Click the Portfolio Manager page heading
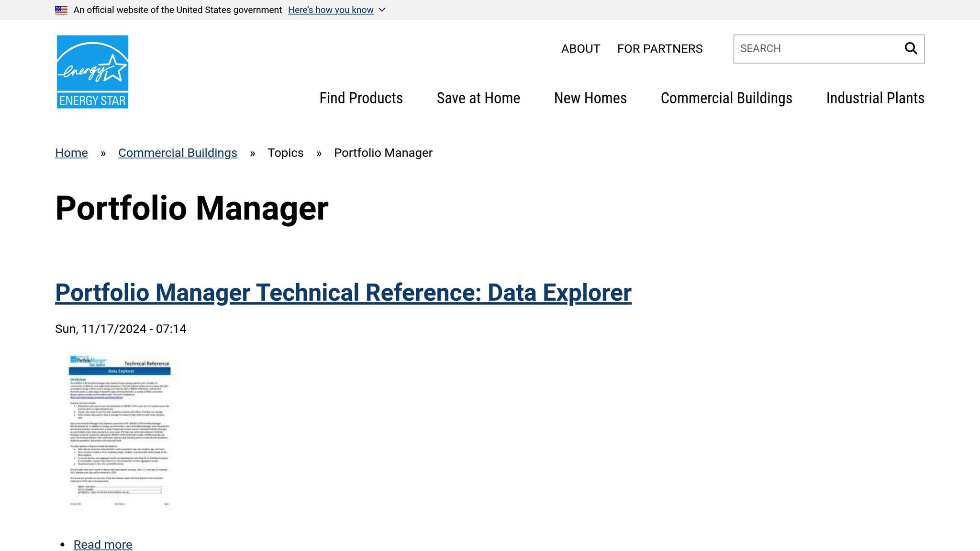Screen dimensions: 980x551 click(192, 209)
